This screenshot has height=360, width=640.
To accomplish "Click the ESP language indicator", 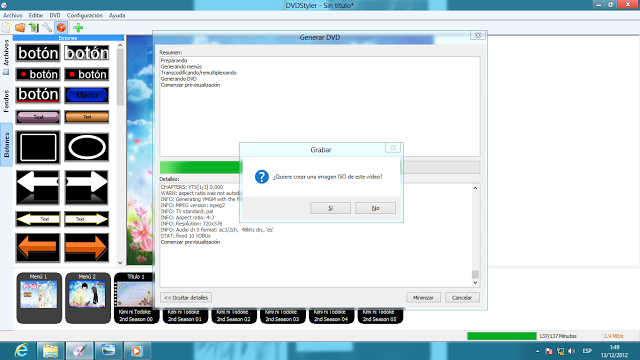I will (x=587, y=351).
